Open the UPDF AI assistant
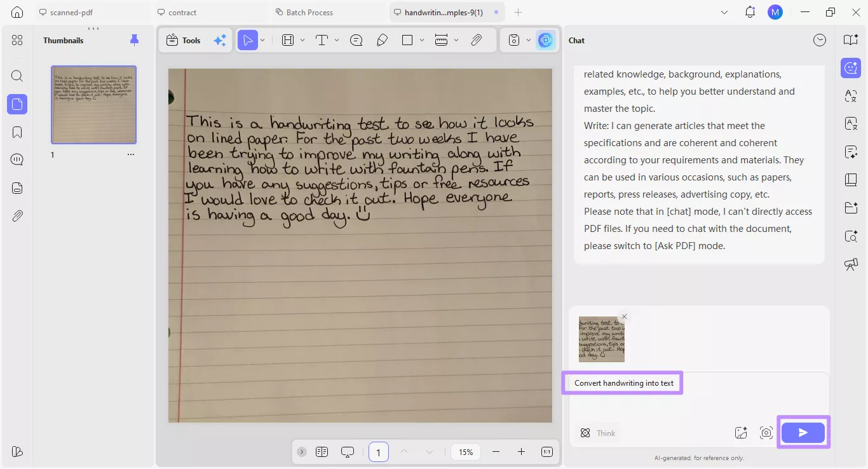Image resolution: width=868 pixels, height=469 pixels. point(545,39)
